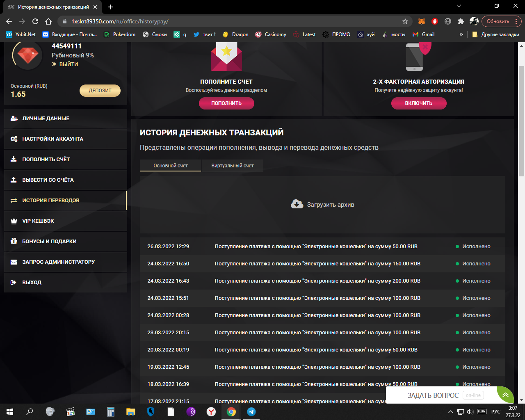Open the MetaMask fox extension
525x420 pixels.
421,21
